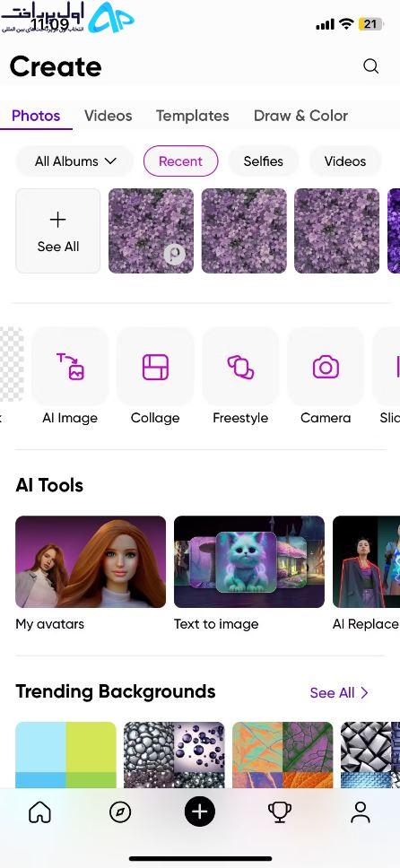Viewport: 400px width, 868px height.
Task: Go to Home in bottom bar
Action: coord(39,812)
